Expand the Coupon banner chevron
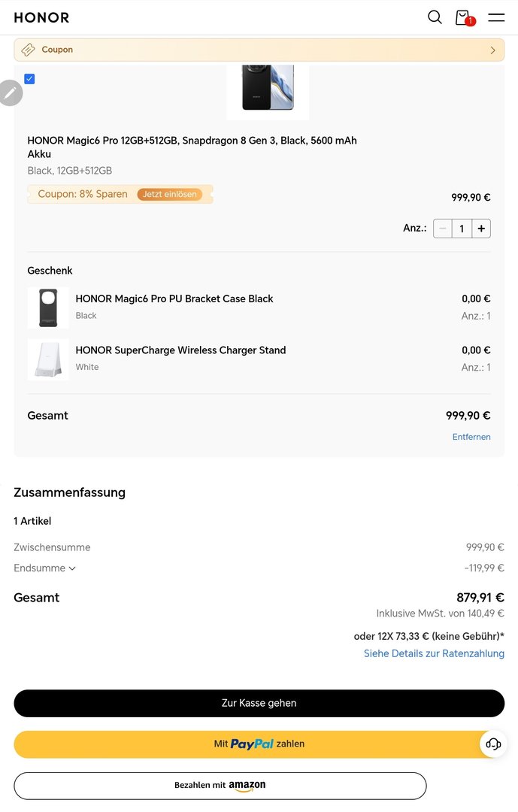Screen dimensions: 518x812 pyautogui.click(x=492, y=50)
